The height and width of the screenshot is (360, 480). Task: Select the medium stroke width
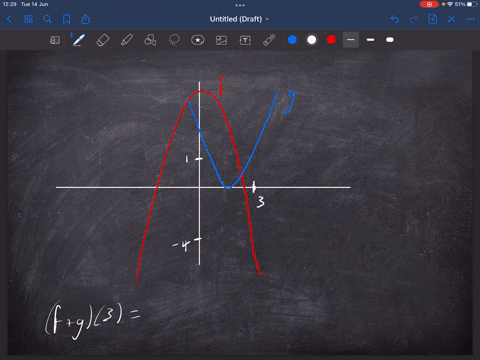coord(370,40)
